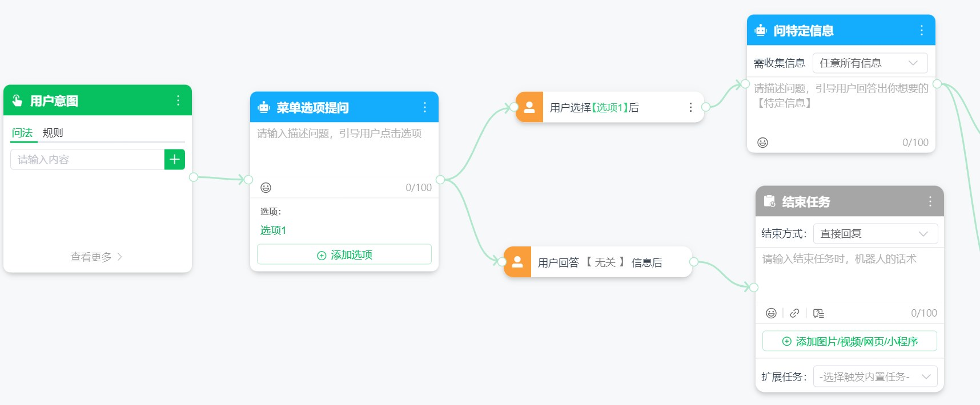Expand 查看更多 in 用户意图 node

point(96,257)
